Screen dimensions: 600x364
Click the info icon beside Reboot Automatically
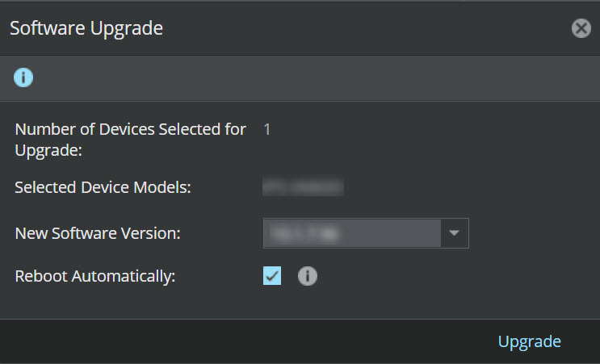pos(308,276)
